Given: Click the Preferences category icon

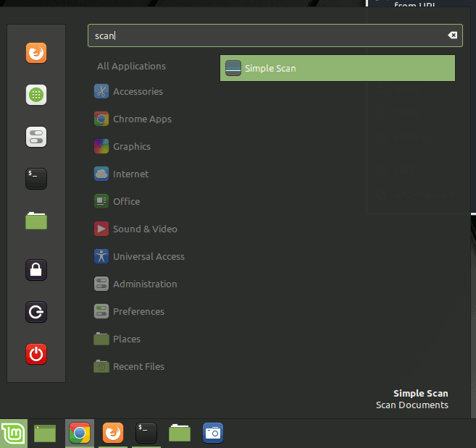Looking at the screenshot, I should click(101, 311).
